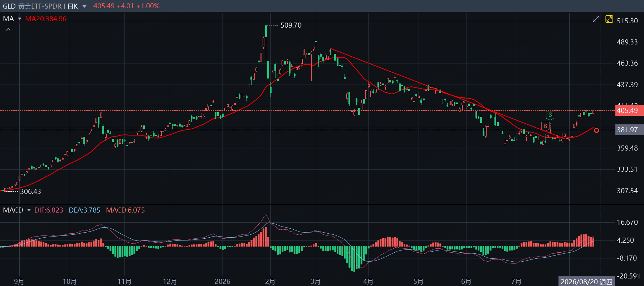The width and height of the screenshot is (644, 286).
Task: Click the -20.591 MACD axis label
Action: pos(629,276)
